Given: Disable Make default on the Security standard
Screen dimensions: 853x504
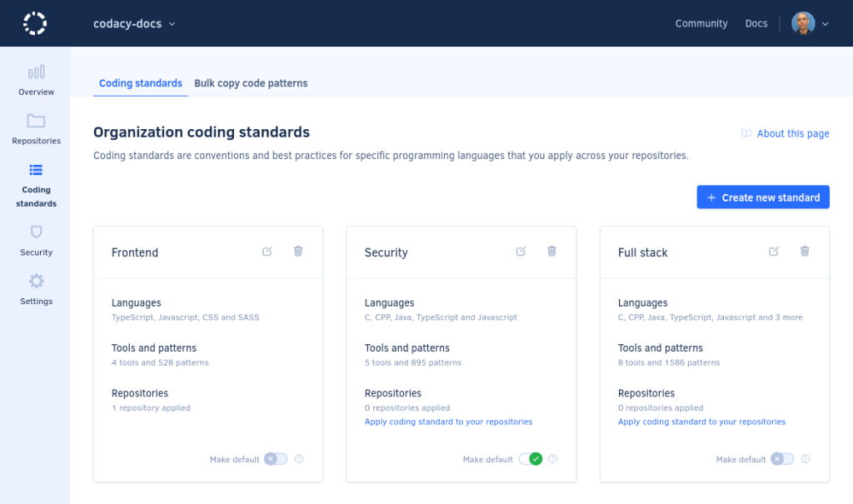Looking at the screenshot, I should [x=532, y=458].
